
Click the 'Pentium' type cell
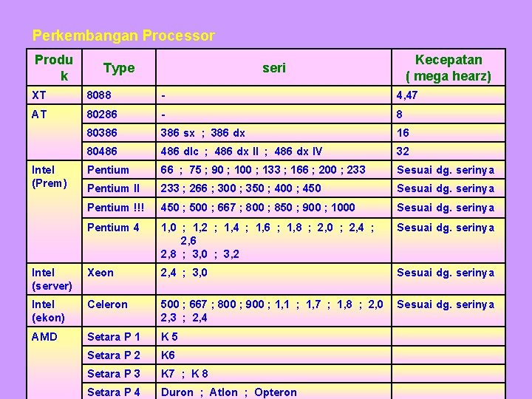[x=119, y=170]
